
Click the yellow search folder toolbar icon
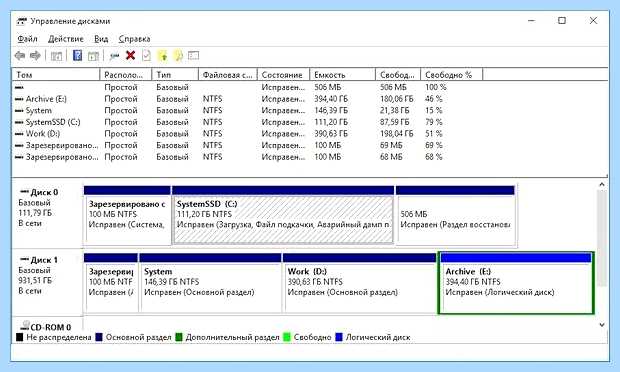tap(178, 56)
